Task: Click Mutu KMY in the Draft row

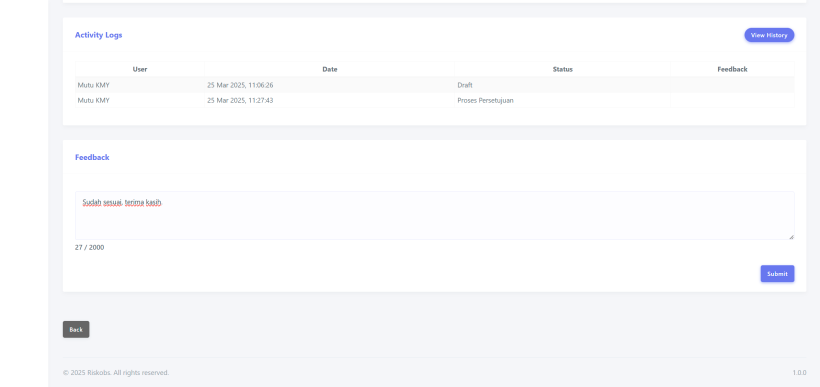Action: 94,85
